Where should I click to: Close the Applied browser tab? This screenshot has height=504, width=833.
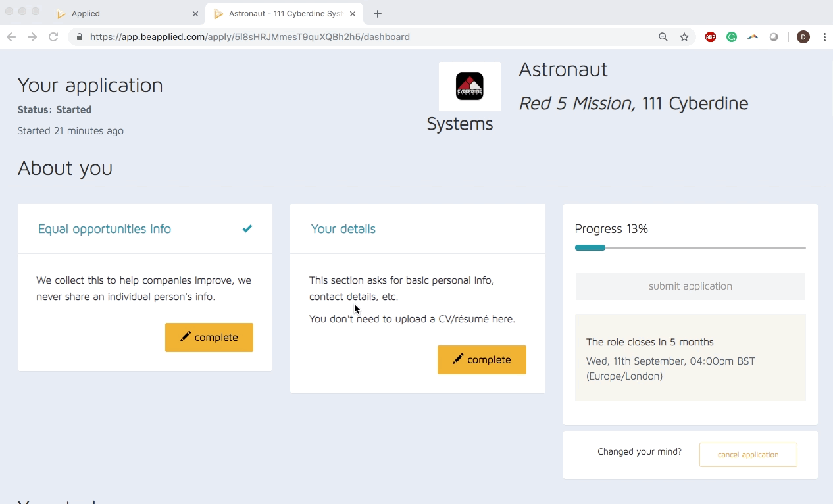(195, 14)
